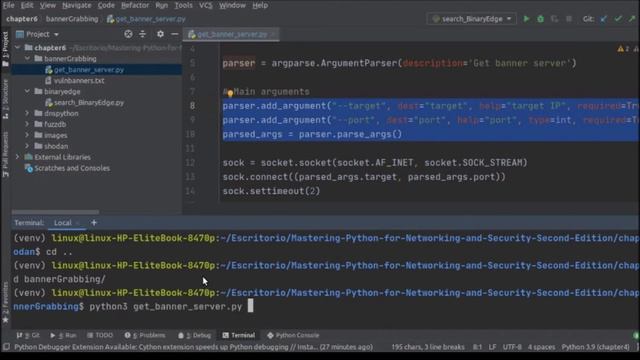Toggle the Pull Requests sidebar button

point(5,154)
